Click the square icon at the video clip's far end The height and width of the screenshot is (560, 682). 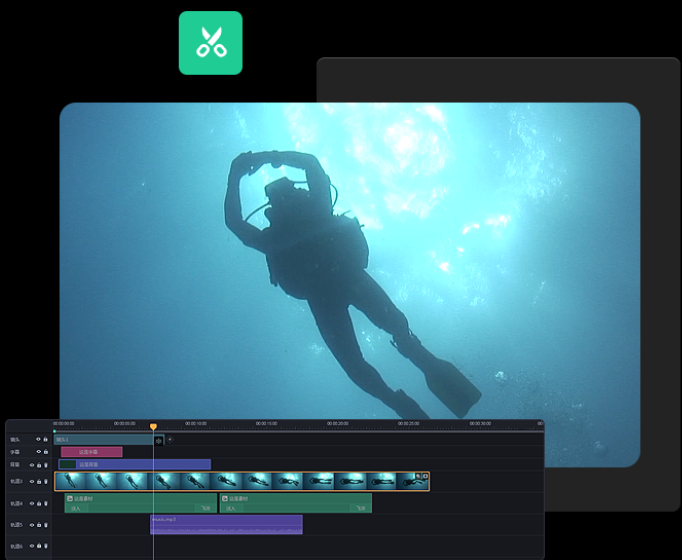[425, 477]
